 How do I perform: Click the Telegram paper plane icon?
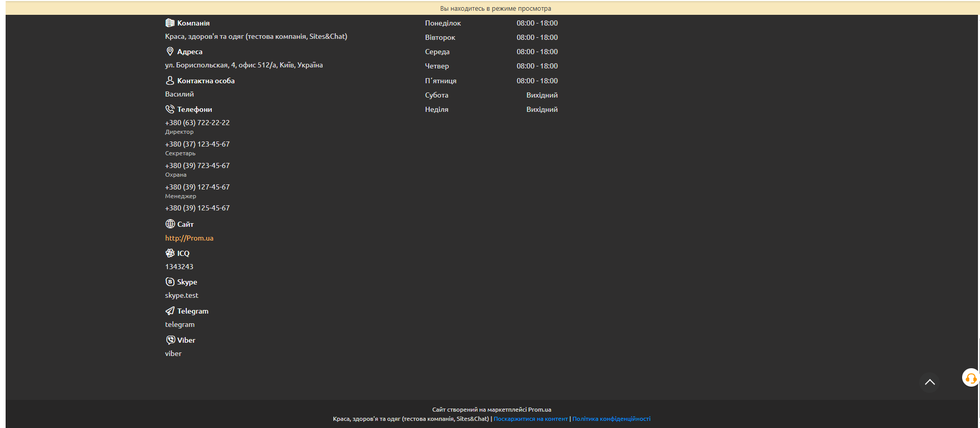point(170,311)
